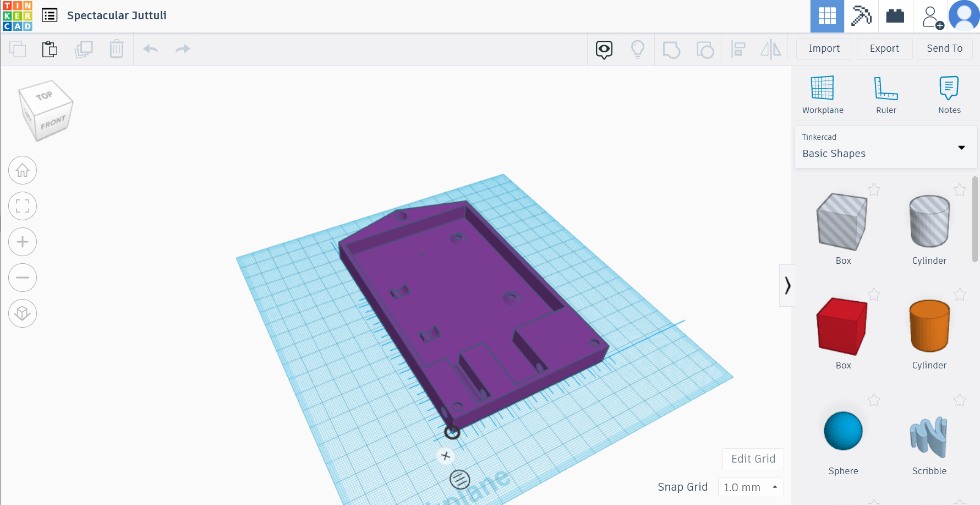
Task: Pick the striped hole Box shape
Action: pos(842,222)
